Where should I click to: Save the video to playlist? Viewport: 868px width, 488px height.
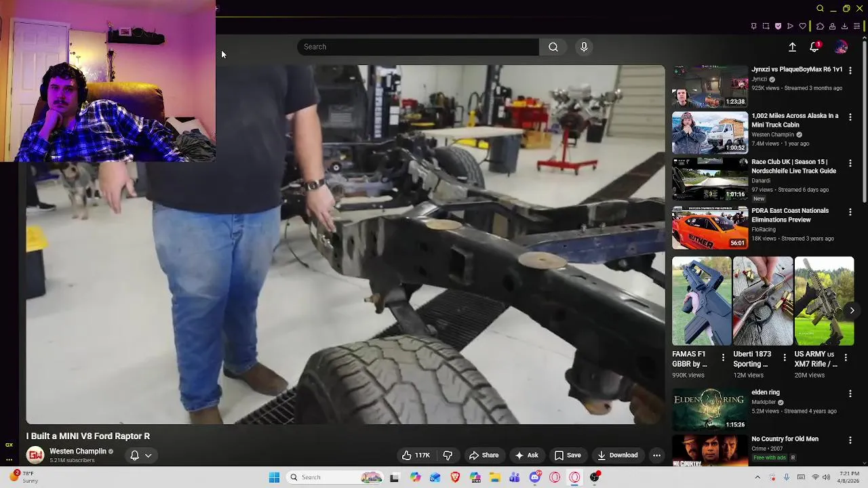[x=568, y=455]
